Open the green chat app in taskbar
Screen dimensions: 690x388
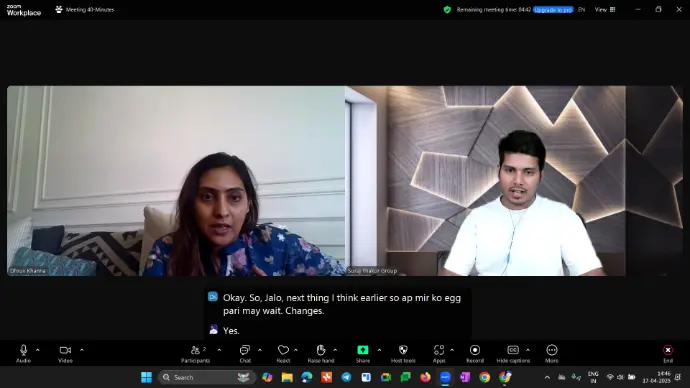405,377
